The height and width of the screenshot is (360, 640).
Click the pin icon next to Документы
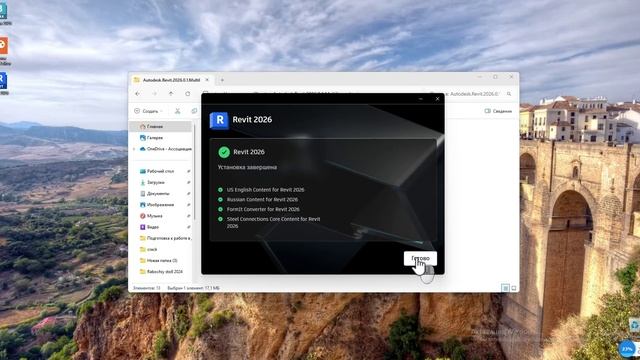tap(189, 193)
